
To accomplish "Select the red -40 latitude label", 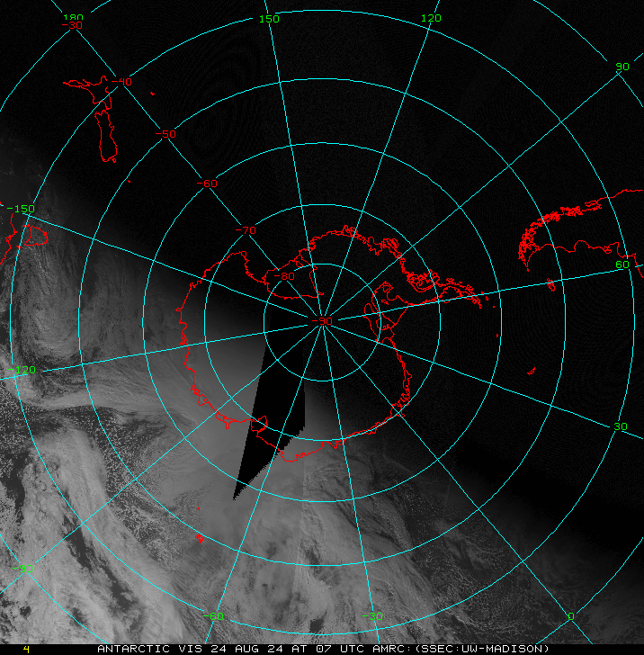I will click(121, 82).
